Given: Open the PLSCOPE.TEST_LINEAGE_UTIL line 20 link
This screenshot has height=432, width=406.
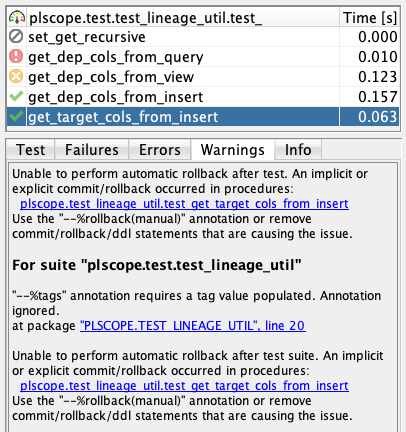Looking at the screenshot, I should [x=193, y=326].
